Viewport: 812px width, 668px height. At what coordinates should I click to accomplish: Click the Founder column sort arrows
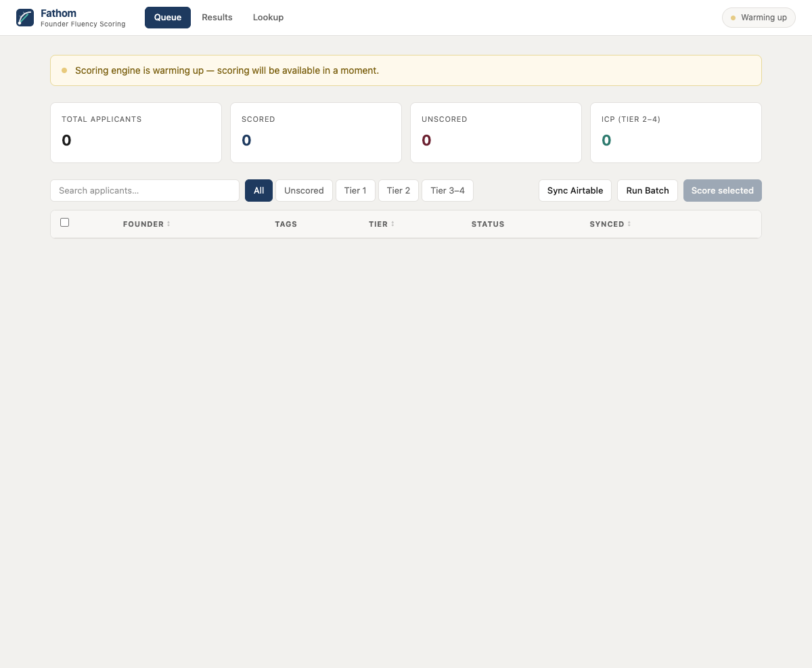pos(168,224)
